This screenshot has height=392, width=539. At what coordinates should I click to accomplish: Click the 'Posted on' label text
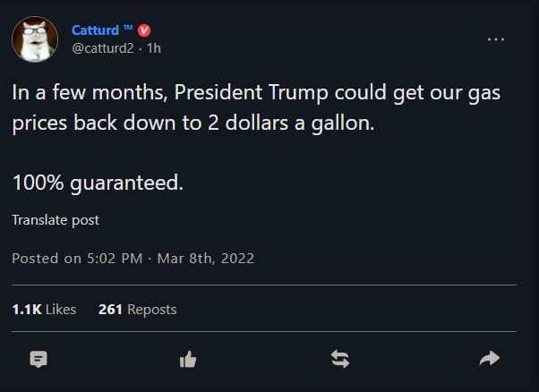coord(47,258)
